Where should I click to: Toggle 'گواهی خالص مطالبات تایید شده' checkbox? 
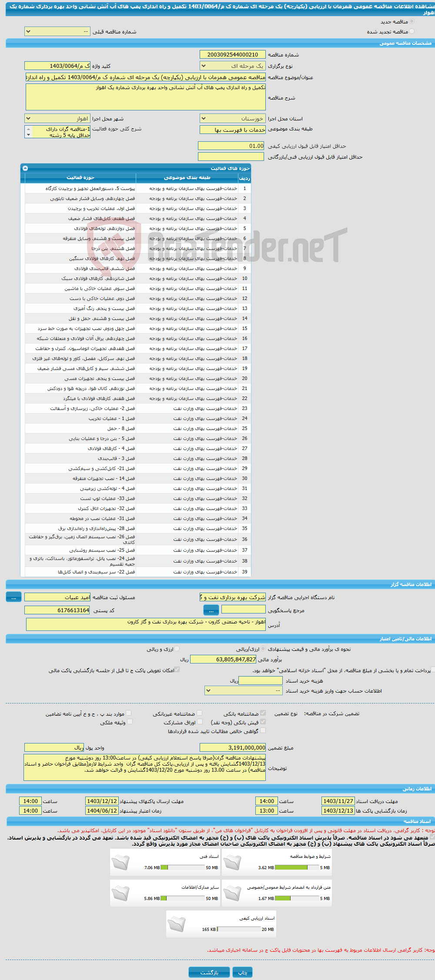coord(263,730)
